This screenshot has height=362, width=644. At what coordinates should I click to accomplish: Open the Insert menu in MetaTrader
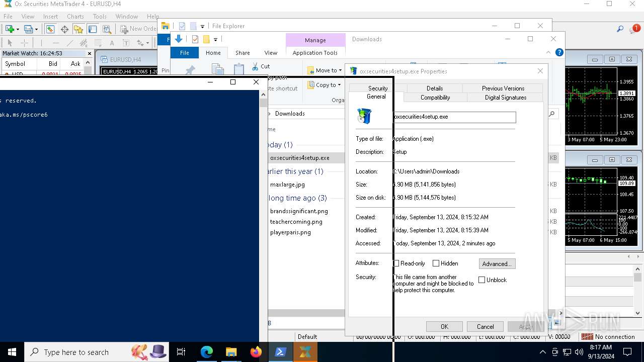point(50,16)
